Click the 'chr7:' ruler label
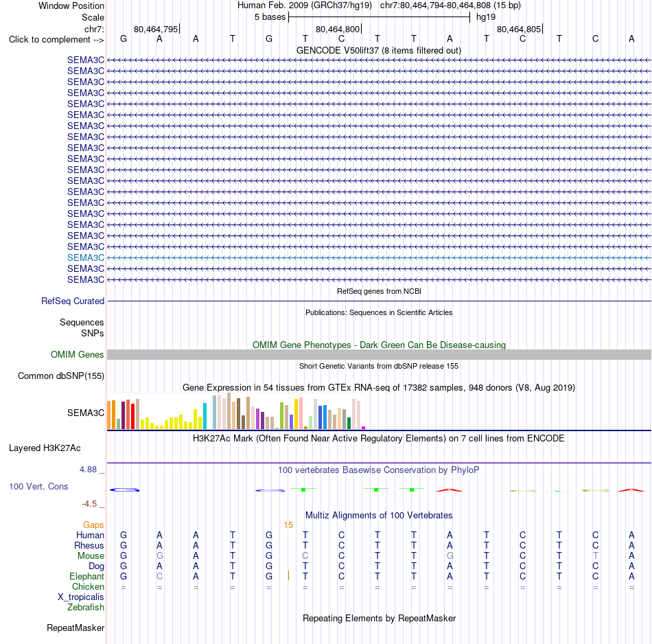Screen dimensions: 652x644 (94, 29)
